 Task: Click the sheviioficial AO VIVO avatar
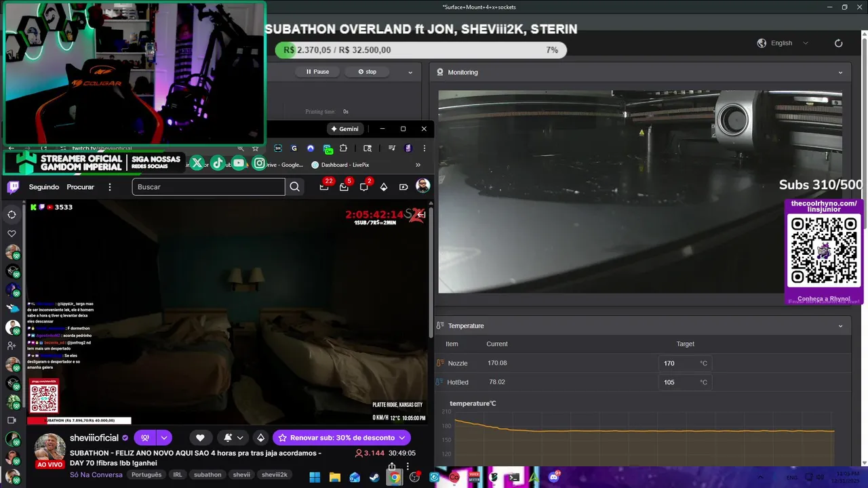click(x=50, y=450)
